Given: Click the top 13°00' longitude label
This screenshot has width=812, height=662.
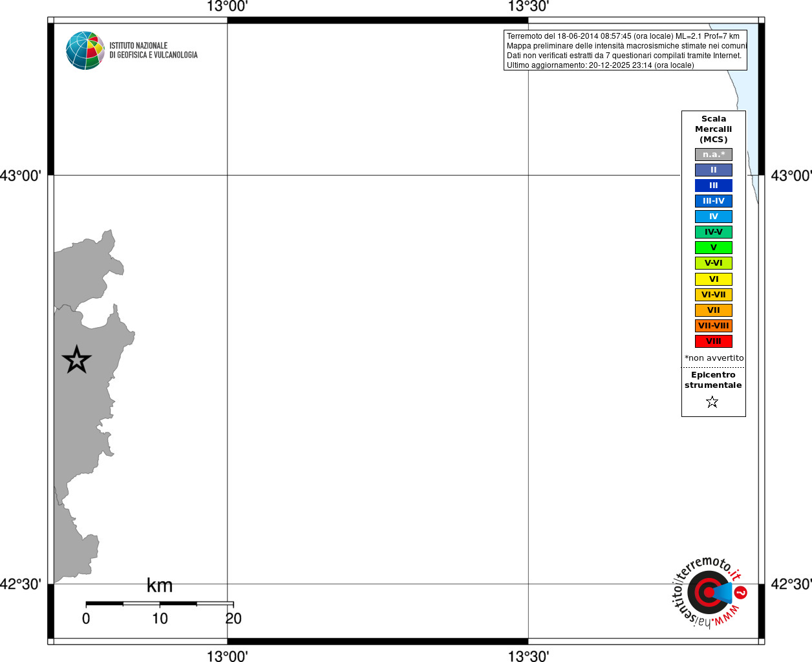Looking at the screenshot, I should click(227, 6).
